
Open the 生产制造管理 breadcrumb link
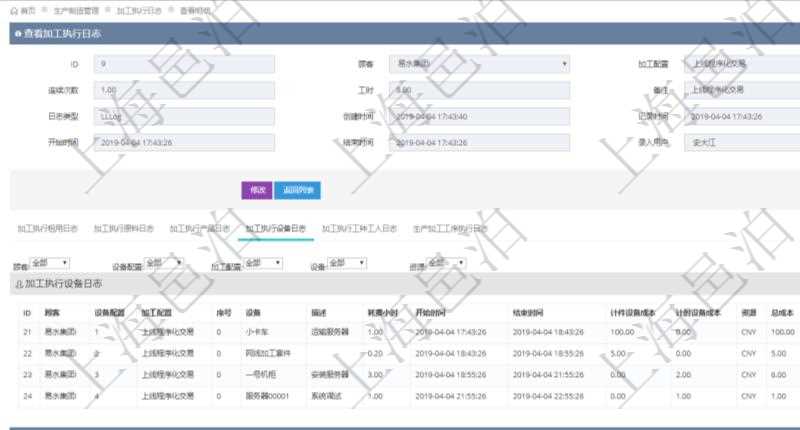point(77,9)
